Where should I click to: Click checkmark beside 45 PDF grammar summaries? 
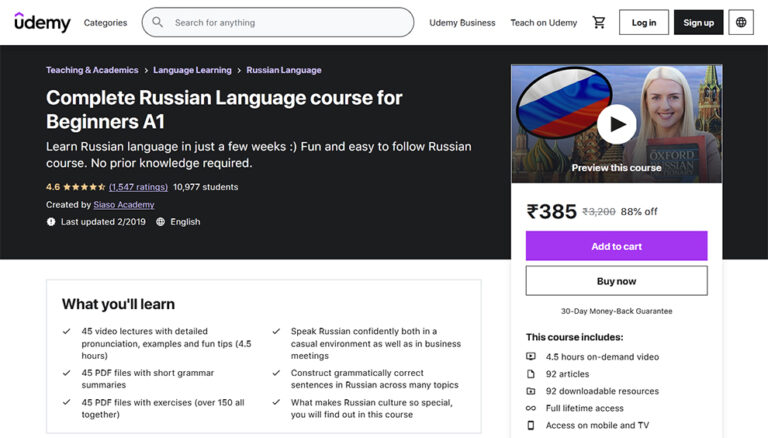pyautogui.click(x=67, y=373)
